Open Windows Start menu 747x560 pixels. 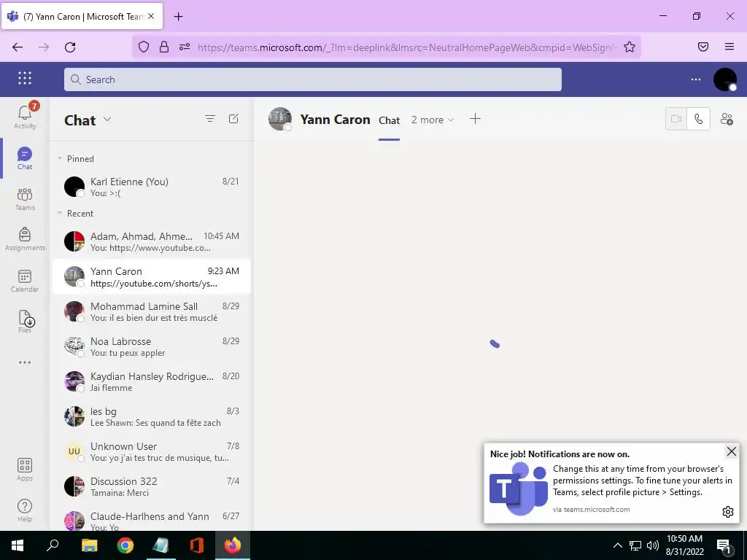[x=18, y=545]
